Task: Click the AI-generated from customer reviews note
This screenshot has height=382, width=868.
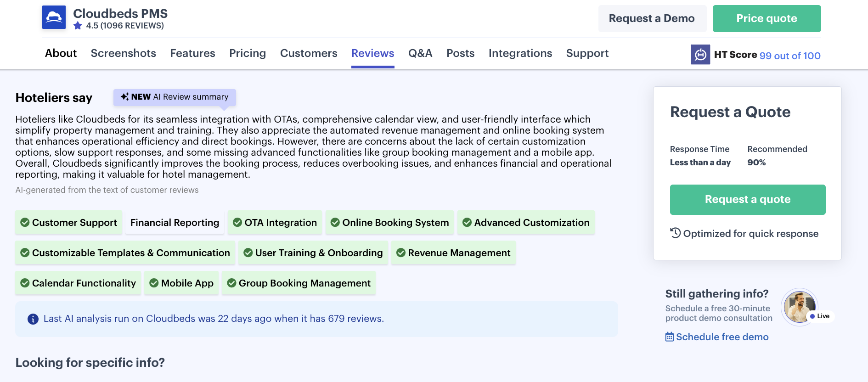Action: (107, 190)
